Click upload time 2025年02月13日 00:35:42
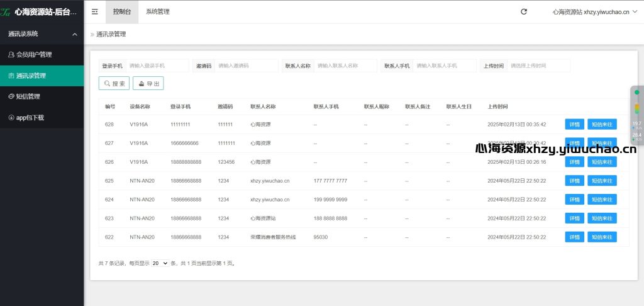 pyautogui.click(x=517, y=124)
